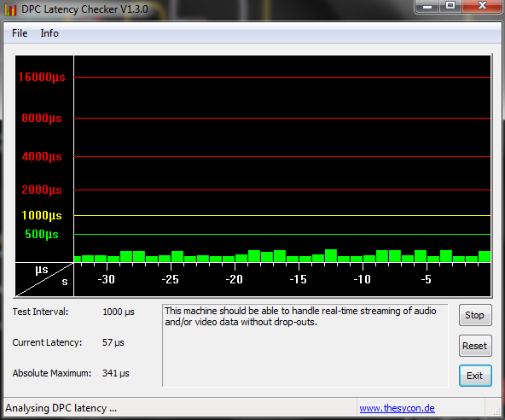The image size is (505, 420).
Task: Click the -5 mark on the time axis
Action: click(426, 279)
